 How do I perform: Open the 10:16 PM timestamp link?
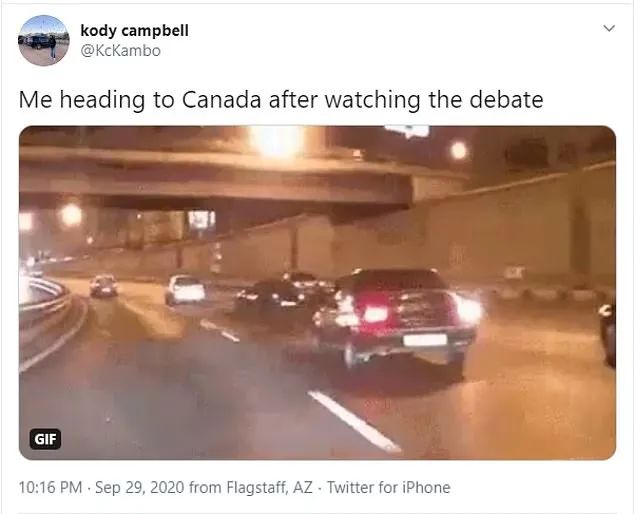[51, 487]
